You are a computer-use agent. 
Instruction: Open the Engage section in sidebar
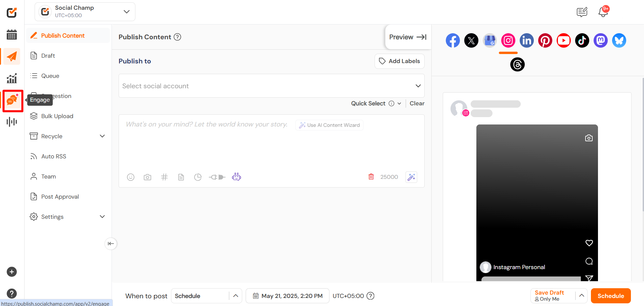(x=12, y=100)
